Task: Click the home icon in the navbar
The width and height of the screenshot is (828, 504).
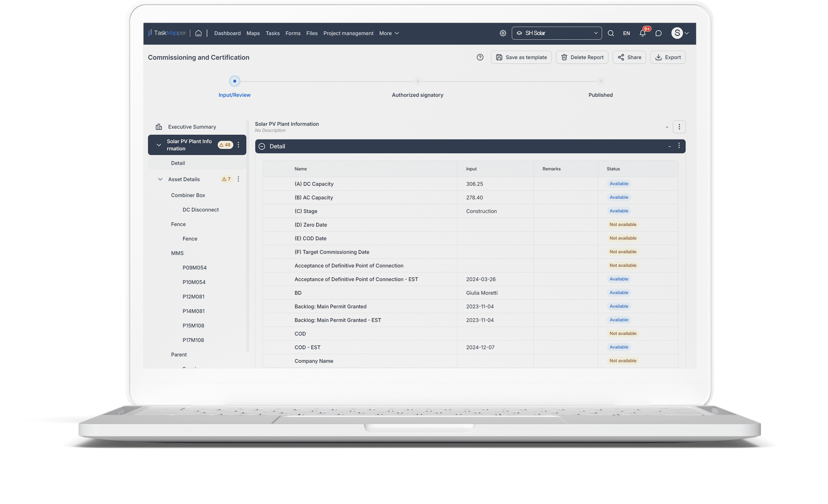Action: (198, 33)
